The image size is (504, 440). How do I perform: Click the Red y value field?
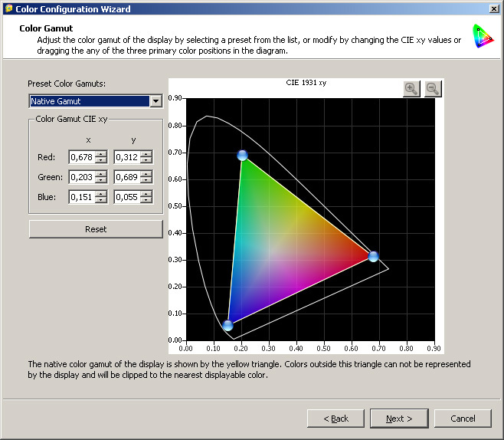tap(127, 157)
